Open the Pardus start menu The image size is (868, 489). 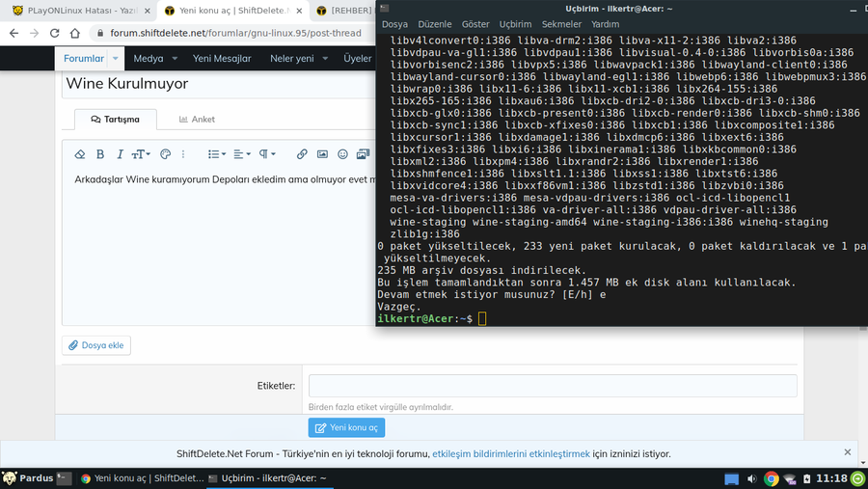[28, 478]
